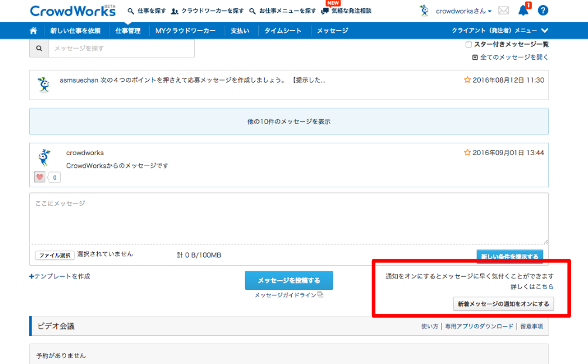588x364 pixels.
Task: Open the mail envelope icon
Action: tap(503, 11)
